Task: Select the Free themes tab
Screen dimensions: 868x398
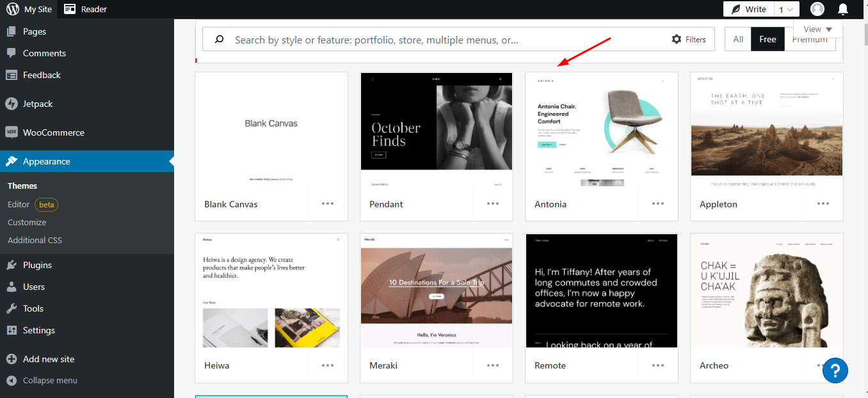Action: [x=768, y=40]
